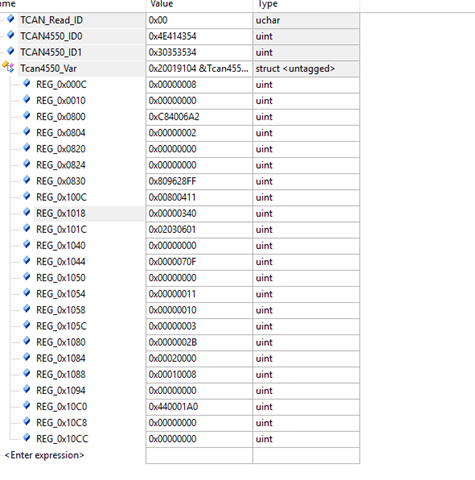Viewport: 475px width, 480px height.
Task: Click the field icon beside REG_0x0830
Action: click(x=27, y=180)
